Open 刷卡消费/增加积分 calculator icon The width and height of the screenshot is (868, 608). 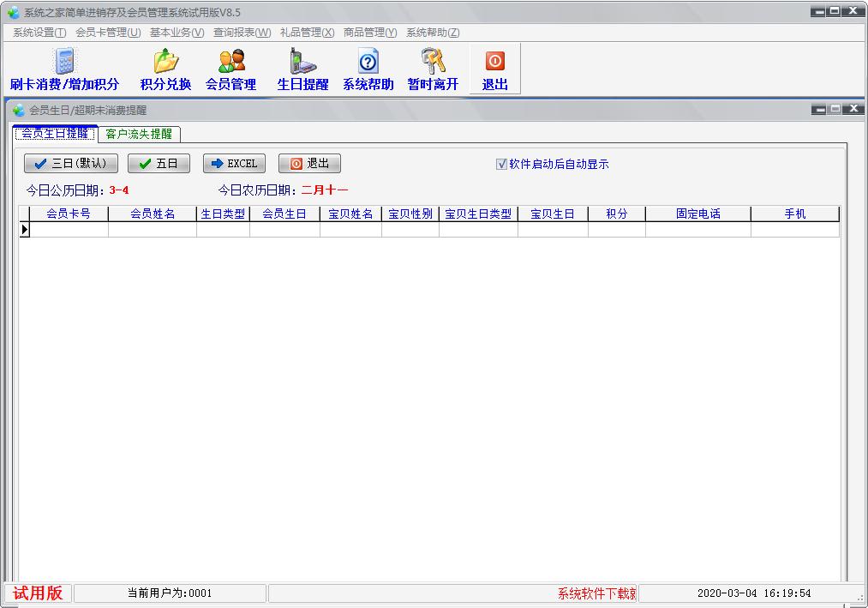tap(64, 62)
